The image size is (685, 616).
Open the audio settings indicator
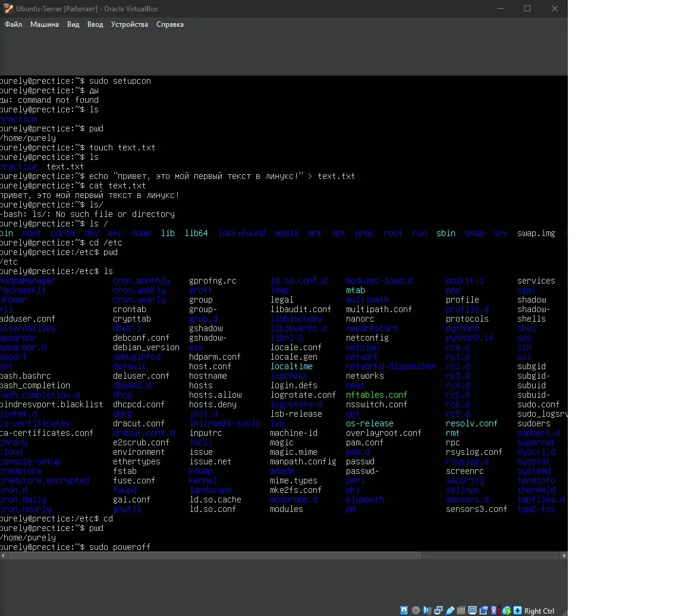[428, 610]
